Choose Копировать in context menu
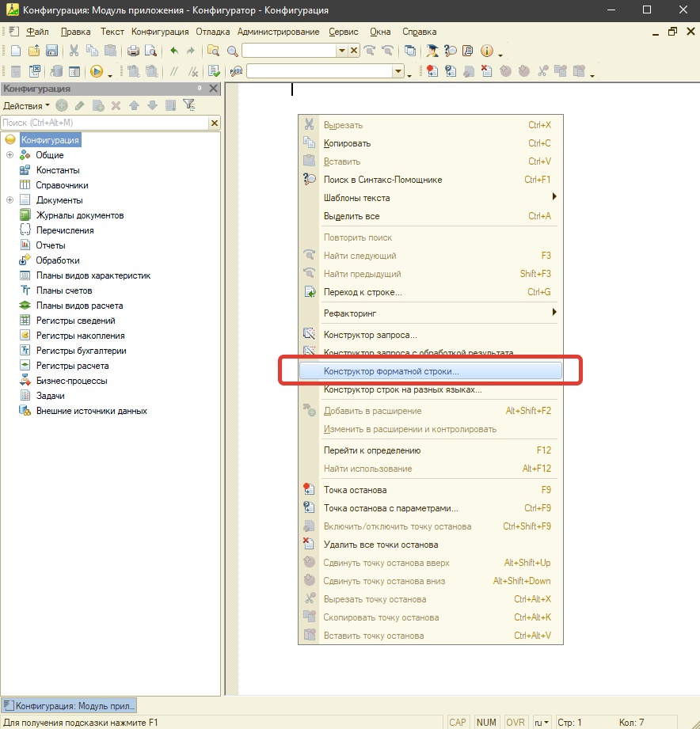Screen dimensions: 700x729 (x=430, y=143)
